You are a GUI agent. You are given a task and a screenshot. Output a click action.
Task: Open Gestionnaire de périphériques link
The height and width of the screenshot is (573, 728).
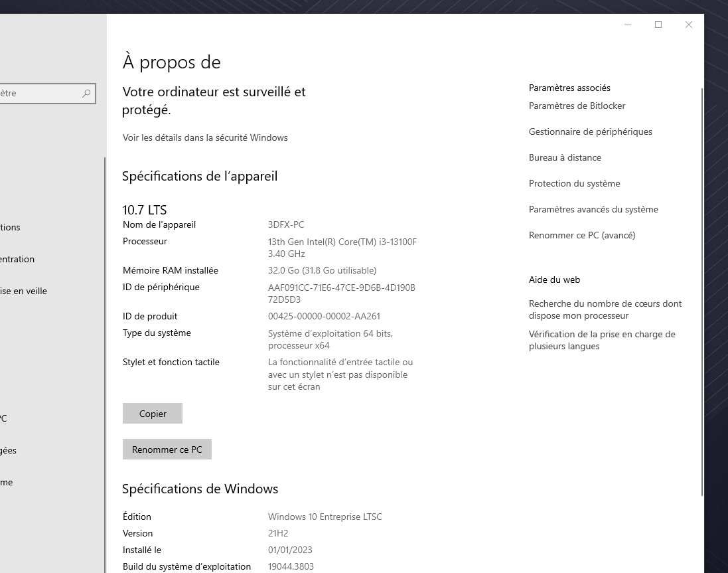(590, 132)
